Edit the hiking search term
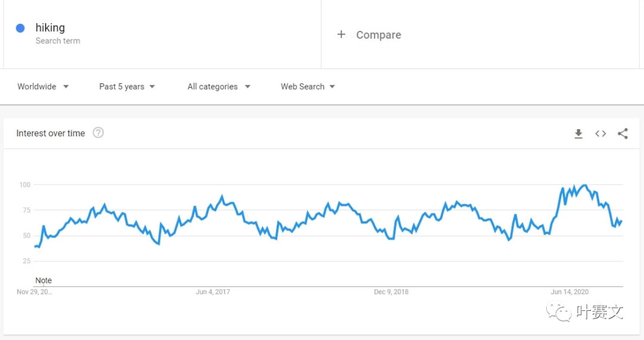The image size is (644, 340). (50, 27)
